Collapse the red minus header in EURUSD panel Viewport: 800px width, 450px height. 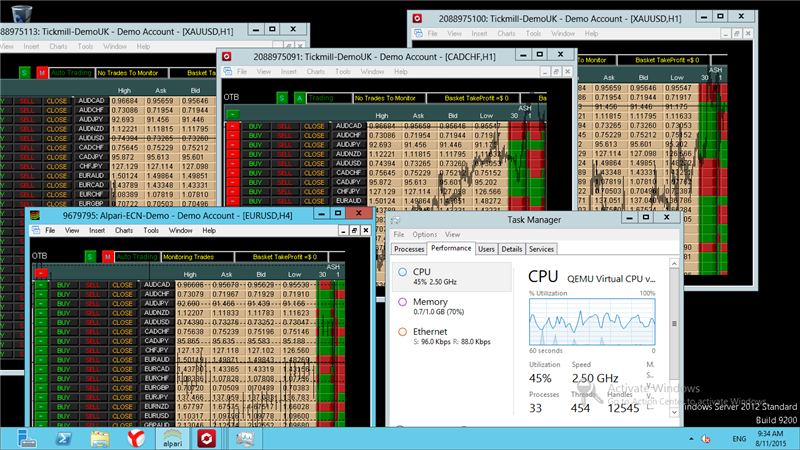[x=41, y=273]
